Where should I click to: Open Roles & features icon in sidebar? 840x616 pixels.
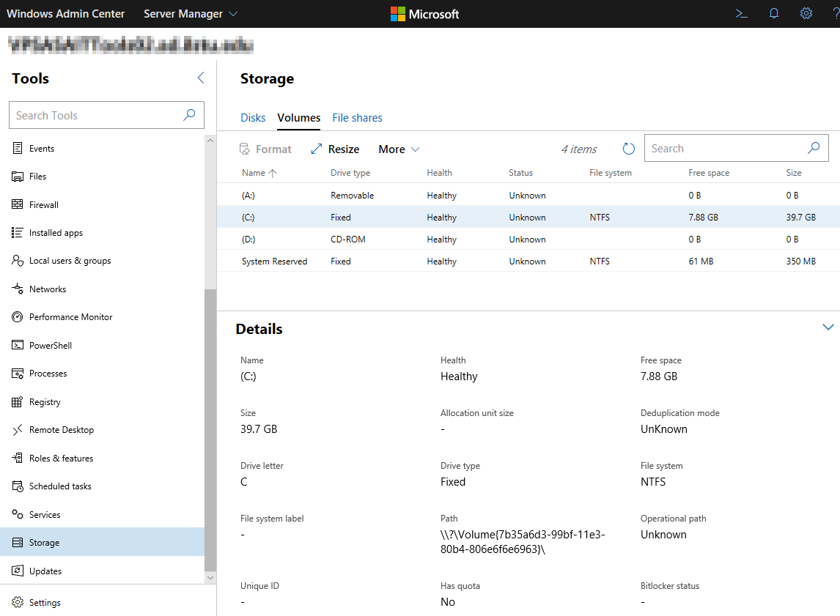18,458
